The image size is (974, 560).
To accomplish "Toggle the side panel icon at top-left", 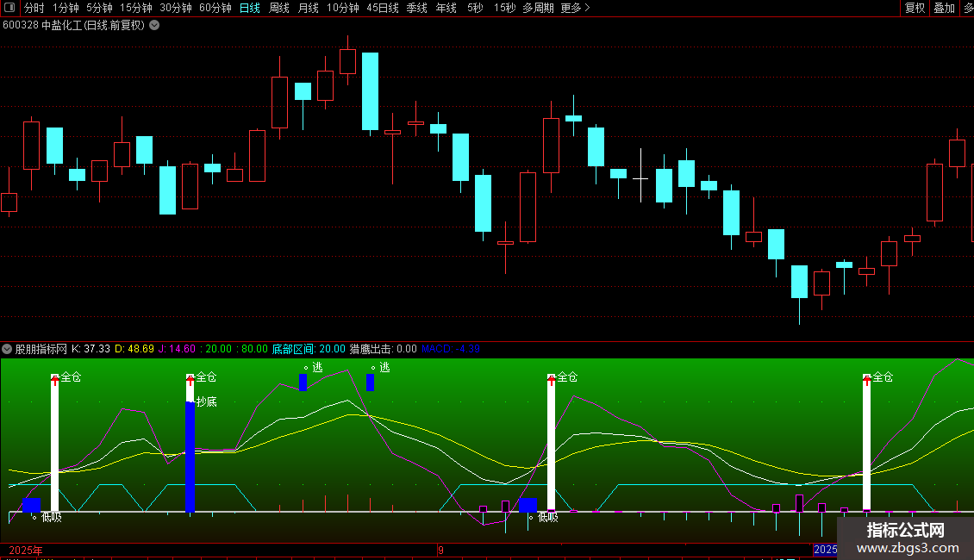I will [9, 8].
